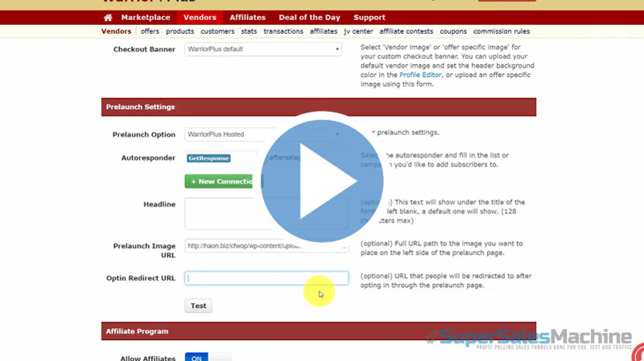Select the GetResponse autoresponder tag
This screenshot has height=361, width=644.
(208, 158)
